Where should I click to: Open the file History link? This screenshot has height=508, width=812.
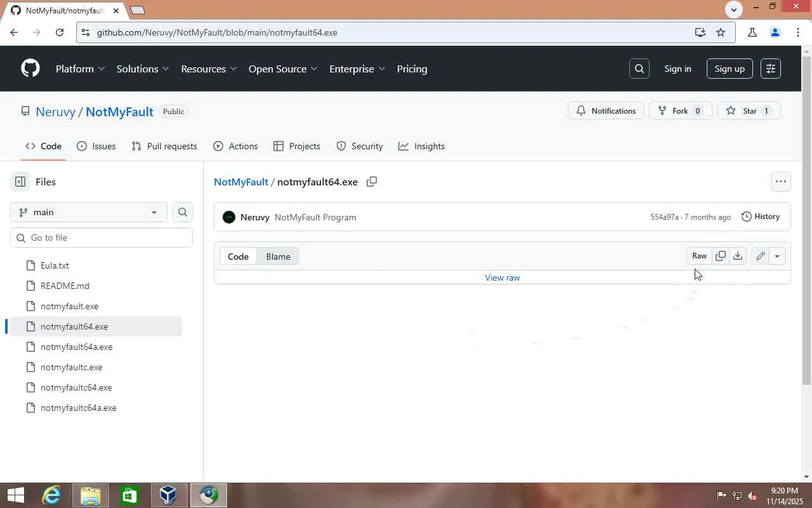[760, 217]
